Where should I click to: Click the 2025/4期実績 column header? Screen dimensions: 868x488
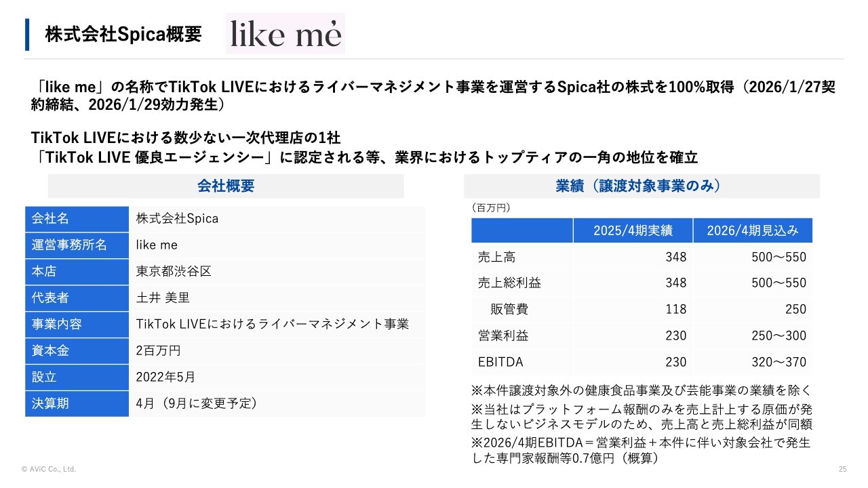pyautogui.click(x=633, y=231)
